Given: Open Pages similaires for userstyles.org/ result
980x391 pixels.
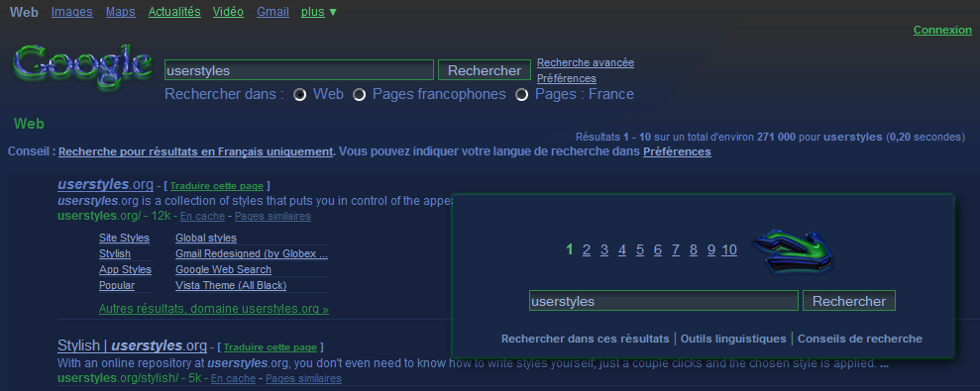Looking at the screenshot, I should (272, 216).
